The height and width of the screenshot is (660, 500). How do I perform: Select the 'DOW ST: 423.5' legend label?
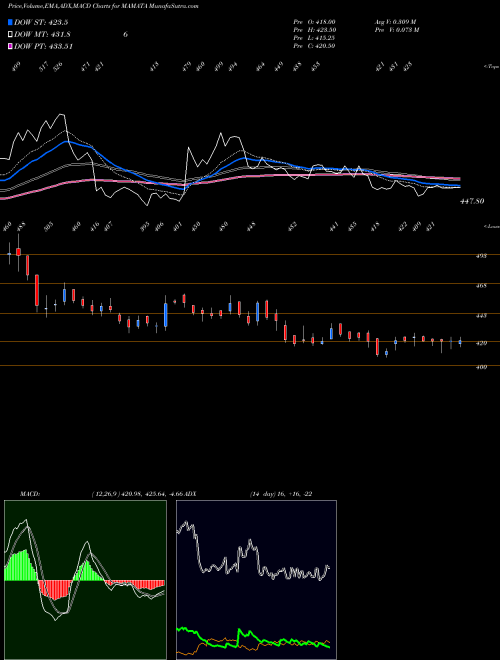tap(41, 22)
